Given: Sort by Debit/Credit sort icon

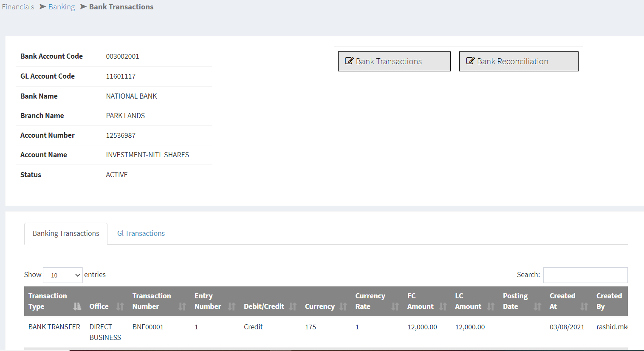Looking at the screenshot, I should click(x=293, y=306).
